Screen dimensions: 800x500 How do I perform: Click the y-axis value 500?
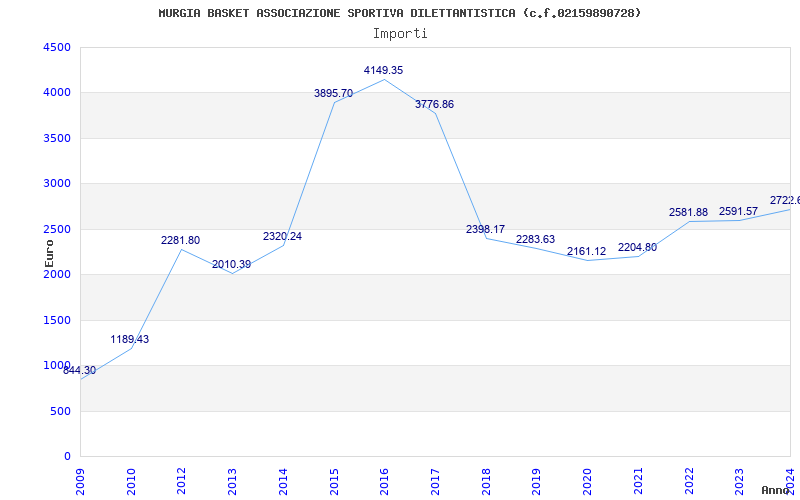pos(60,411)
